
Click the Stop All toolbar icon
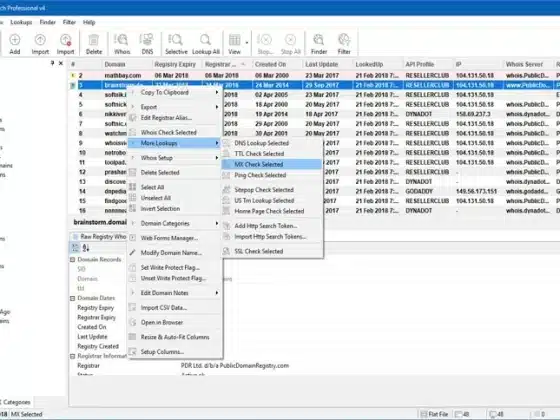[x=290, y=44]
